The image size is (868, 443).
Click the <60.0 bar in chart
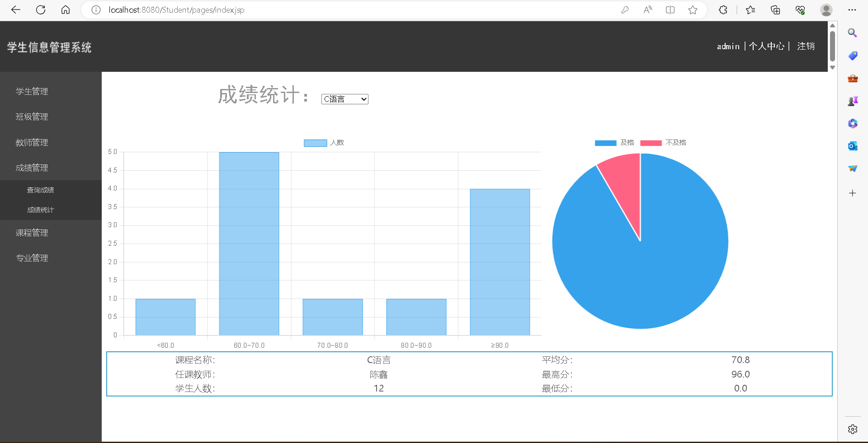pos(165,317)
